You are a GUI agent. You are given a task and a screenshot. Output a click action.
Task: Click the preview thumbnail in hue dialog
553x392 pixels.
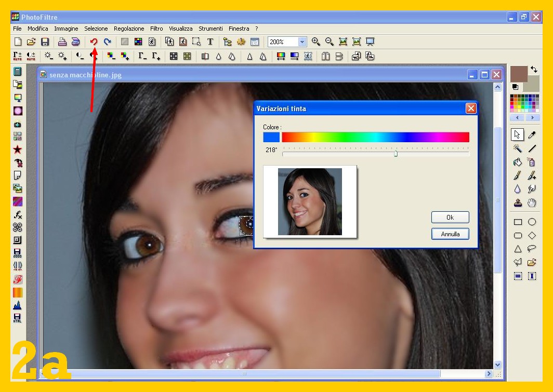pyautogui.click(x=310, y=201)
